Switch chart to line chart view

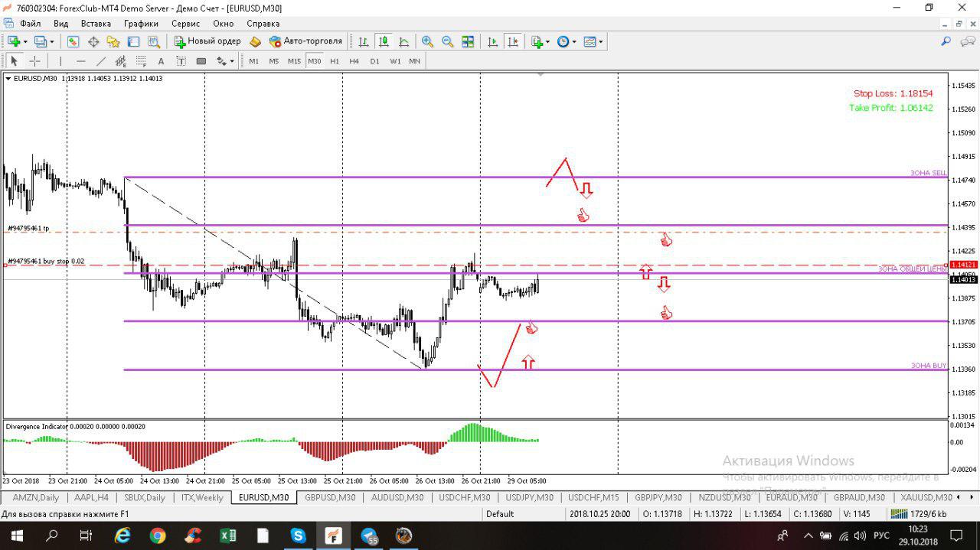pos(403,41)
